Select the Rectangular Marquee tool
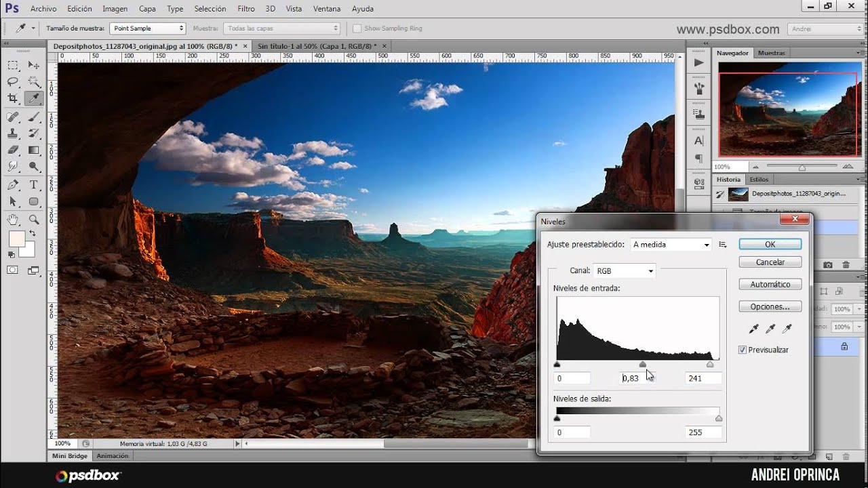This screenshot has width=868, height=488. pyautogui.click(x=13, y=65)
